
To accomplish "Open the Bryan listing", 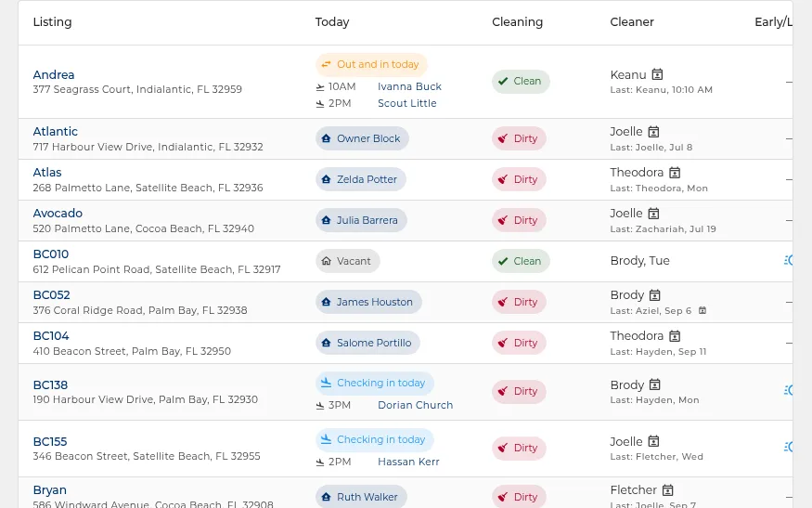I will 50,489.
